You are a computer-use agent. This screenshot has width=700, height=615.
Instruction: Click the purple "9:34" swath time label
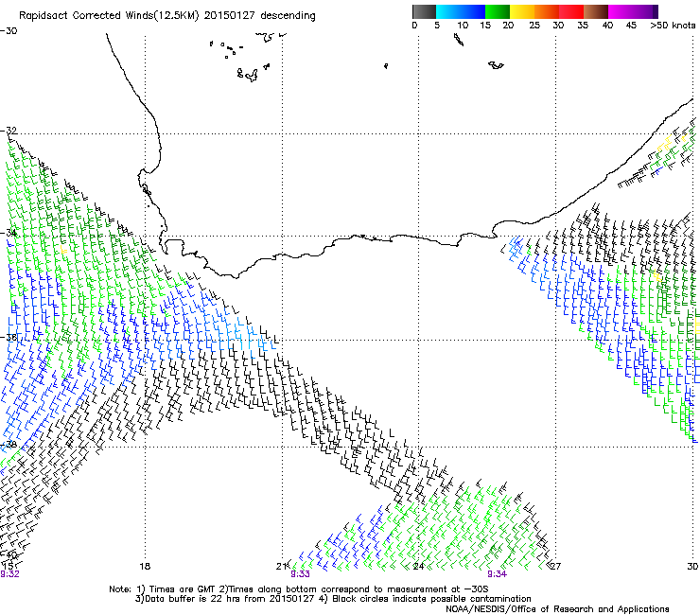pyautogui.click(x=497, y=574)
